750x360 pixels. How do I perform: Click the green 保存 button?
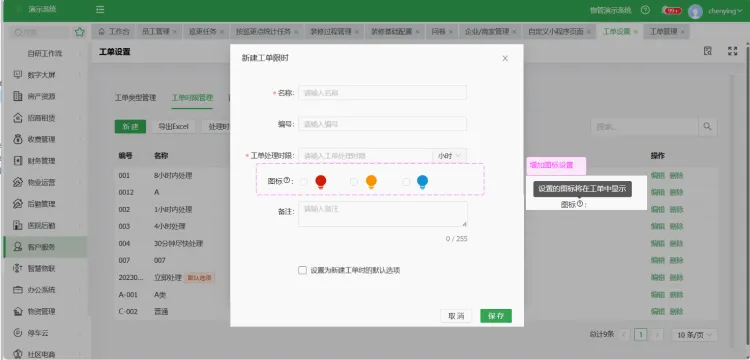tap(496, 316)
